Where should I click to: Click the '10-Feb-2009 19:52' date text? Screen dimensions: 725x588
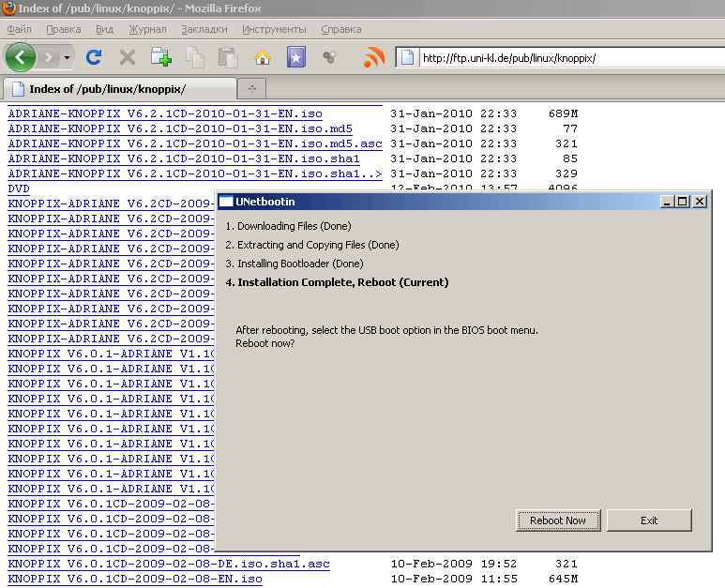click(x=454, y=564)
